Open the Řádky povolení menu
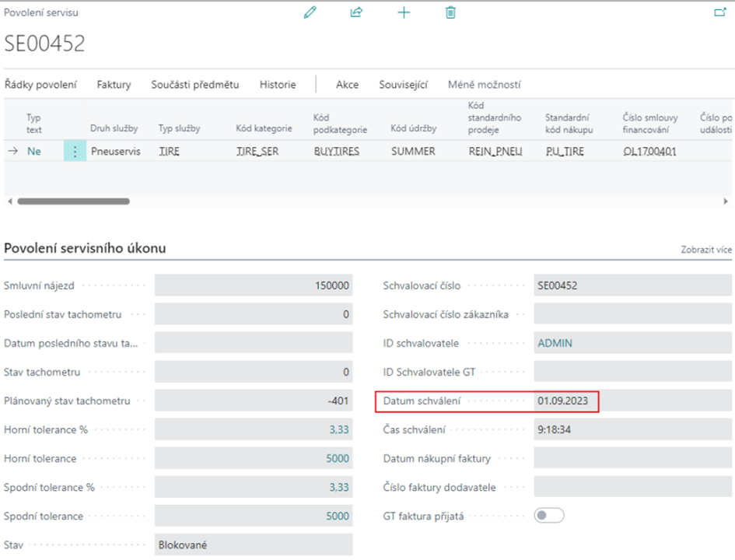 (x=40, y=85)
